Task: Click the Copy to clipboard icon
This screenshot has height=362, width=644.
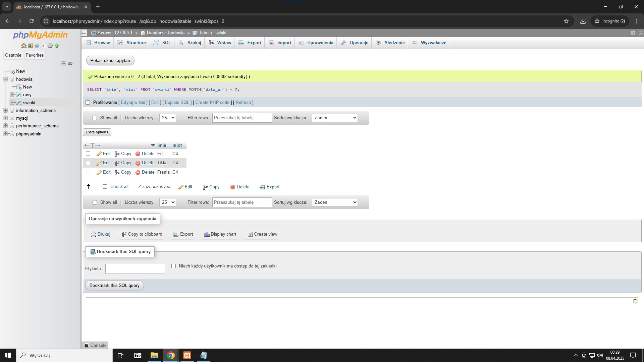Action: pos(124,234)
